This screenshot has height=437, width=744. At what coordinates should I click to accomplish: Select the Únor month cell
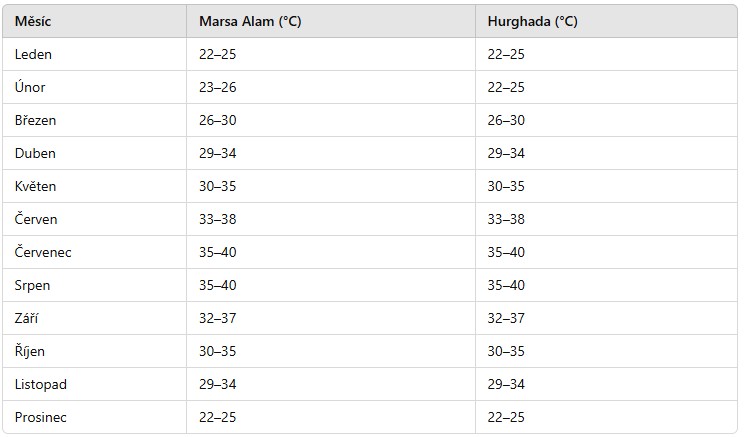30,87
